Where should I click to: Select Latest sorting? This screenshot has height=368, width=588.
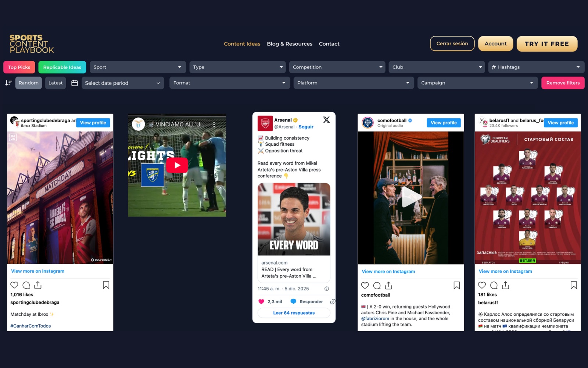point(55,83)
